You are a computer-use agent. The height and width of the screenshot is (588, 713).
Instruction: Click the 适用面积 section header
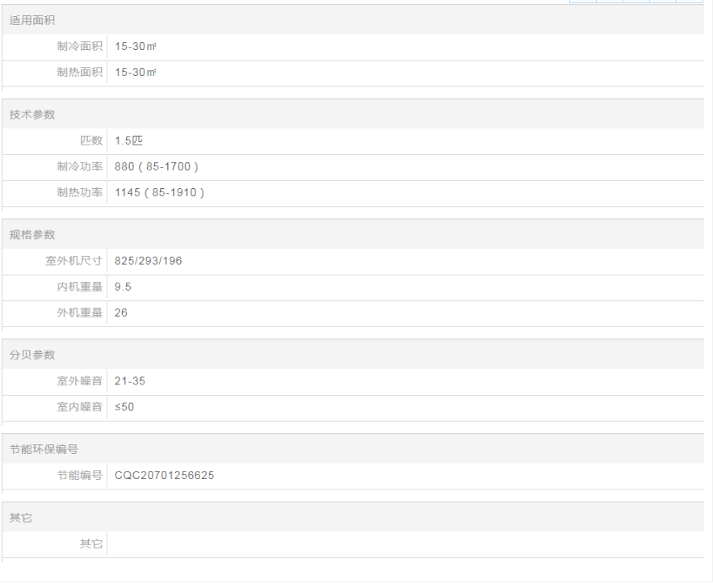pos(32,20)
